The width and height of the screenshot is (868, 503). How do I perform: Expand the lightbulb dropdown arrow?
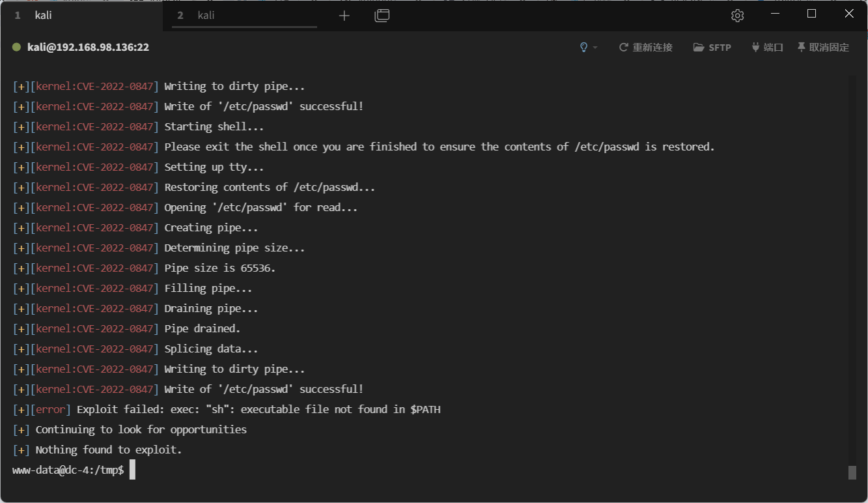595,48
